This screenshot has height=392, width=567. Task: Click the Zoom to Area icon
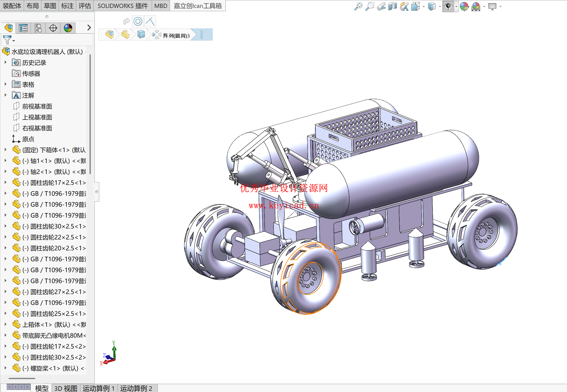coord(370,6)
